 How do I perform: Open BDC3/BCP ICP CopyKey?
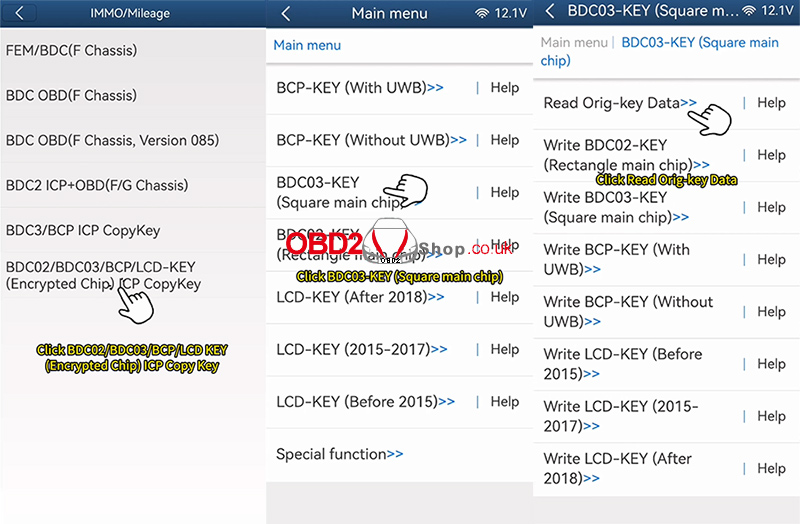click(133, 230)
